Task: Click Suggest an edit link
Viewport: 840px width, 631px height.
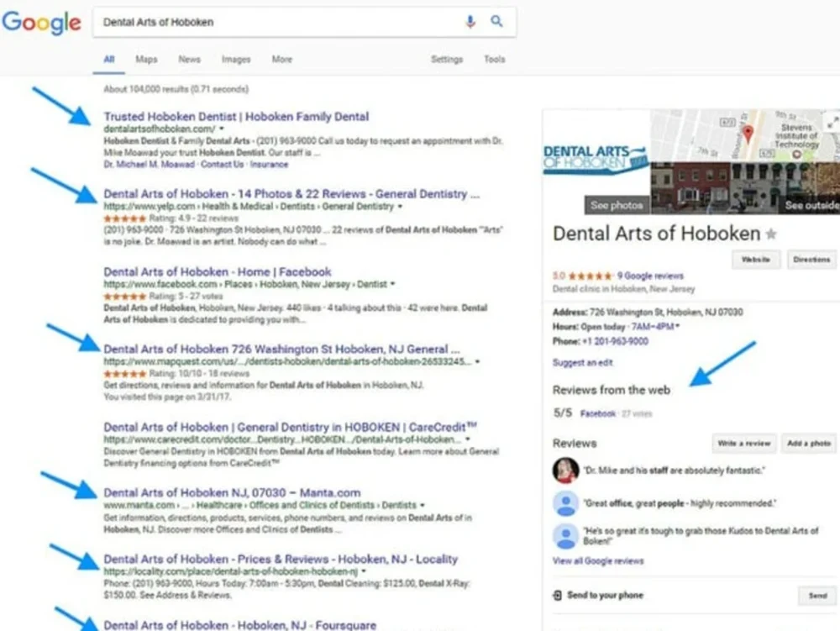Action: (582, 363)
